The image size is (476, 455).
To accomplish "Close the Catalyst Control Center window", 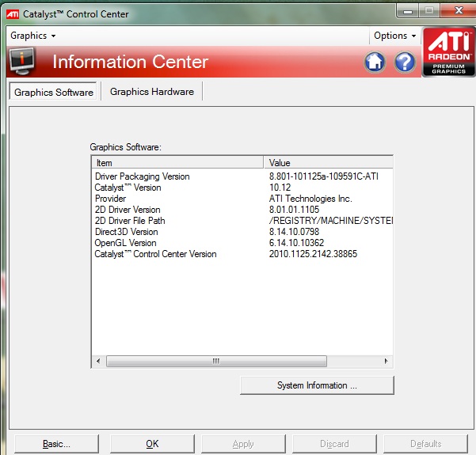I will pos(457,12).
